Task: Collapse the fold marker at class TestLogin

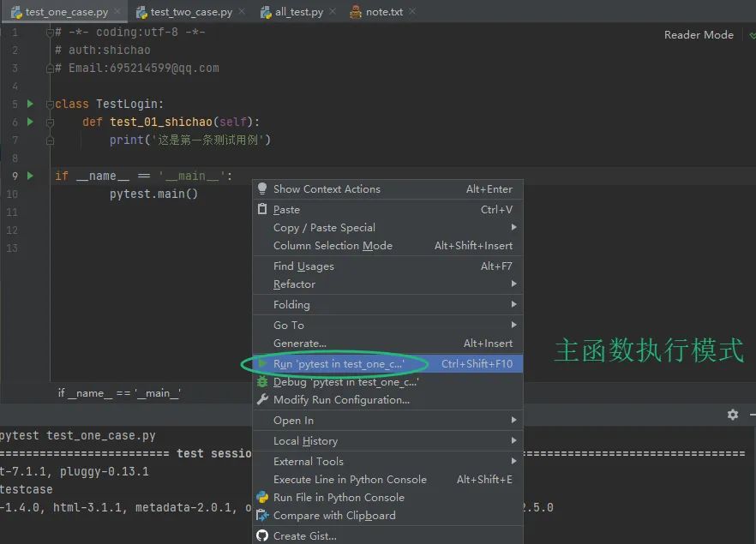Action: click(50, 104)
